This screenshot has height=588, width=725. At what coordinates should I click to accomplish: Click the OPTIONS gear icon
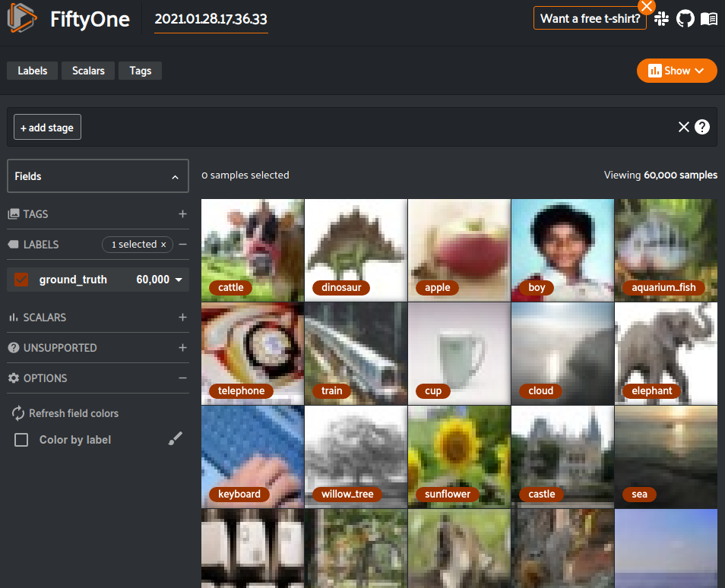point(14,378)
